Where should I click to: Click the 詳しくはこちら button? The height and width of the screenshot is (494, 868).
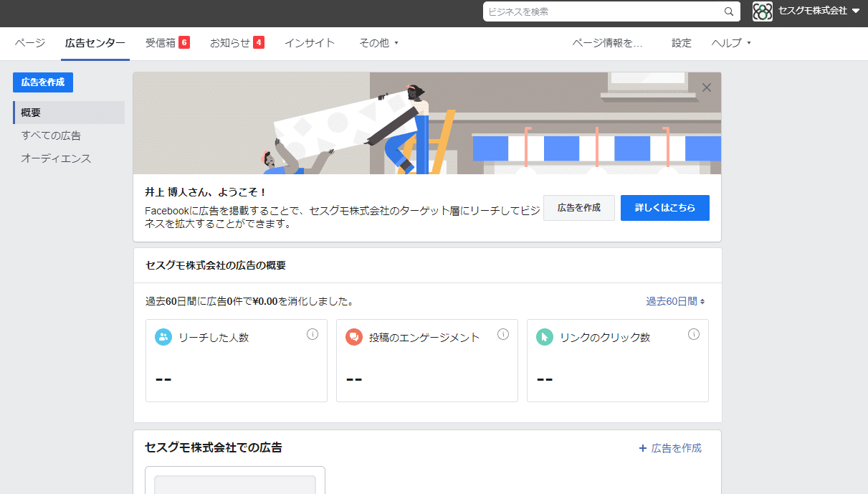coord(665,208)
